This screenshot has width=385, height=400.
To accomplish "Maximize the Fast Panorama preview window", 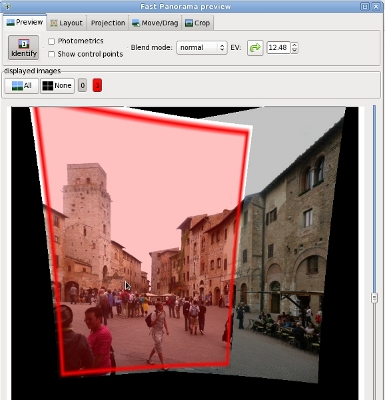I will click(x=365, y=6).
